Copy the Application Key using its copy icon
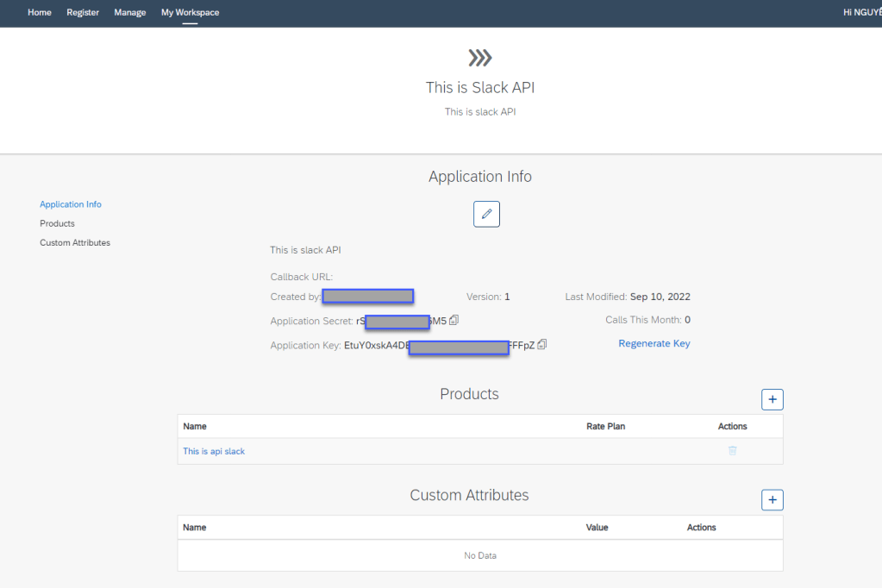Screen dimensions: 882x588 (x=542, y=345)
